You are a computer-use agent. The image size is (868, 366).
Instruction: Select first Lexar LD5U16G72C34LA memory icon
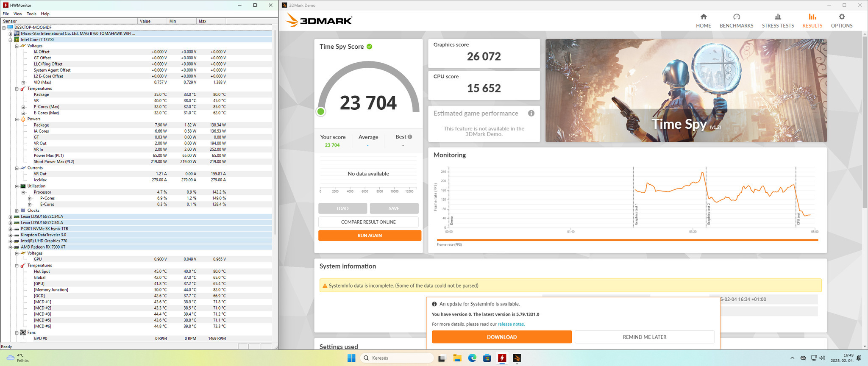click(x=17, y=216)
